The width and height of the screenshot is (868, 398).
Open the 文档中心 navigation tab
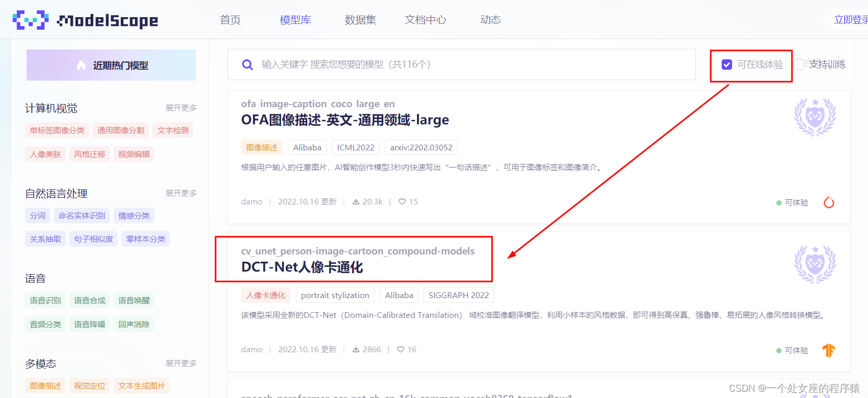(425, 20)
